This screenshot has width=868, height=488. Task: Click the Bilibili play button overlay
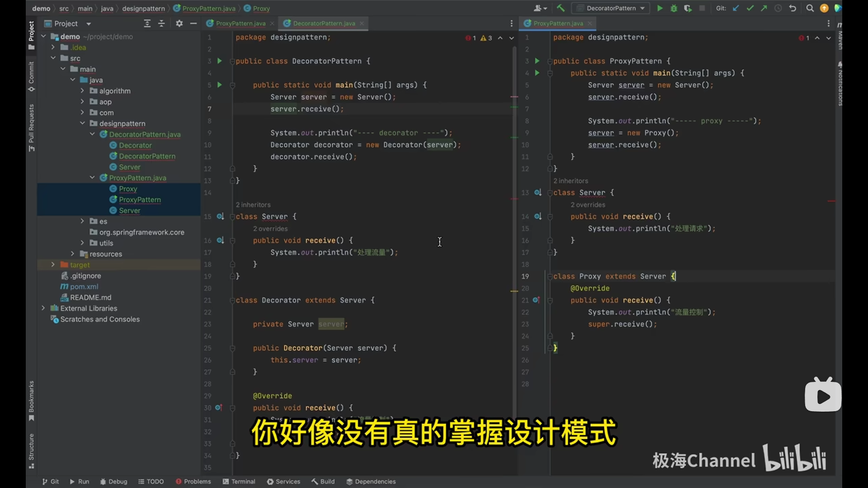[x=823, y=397]
